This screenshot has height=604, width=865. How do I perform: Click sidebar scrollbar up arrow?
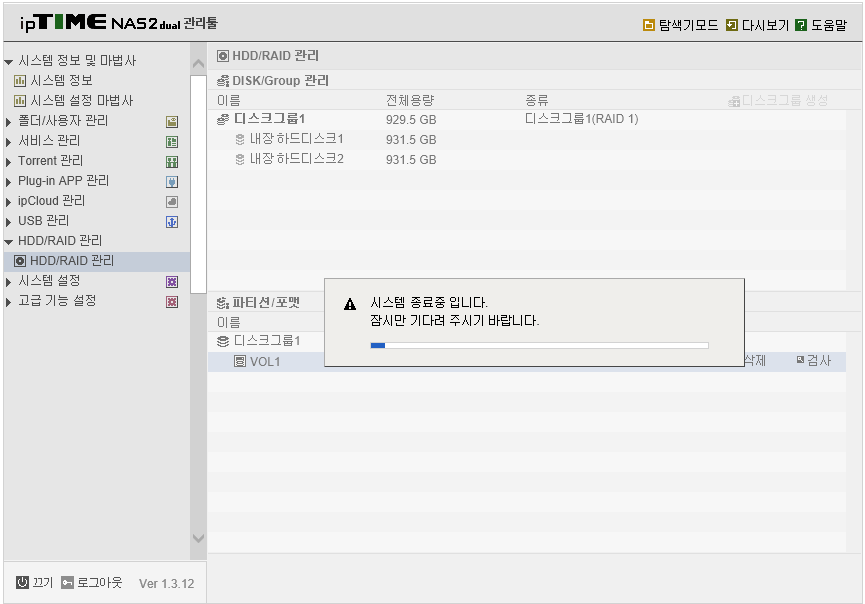(x=199, y=64)
